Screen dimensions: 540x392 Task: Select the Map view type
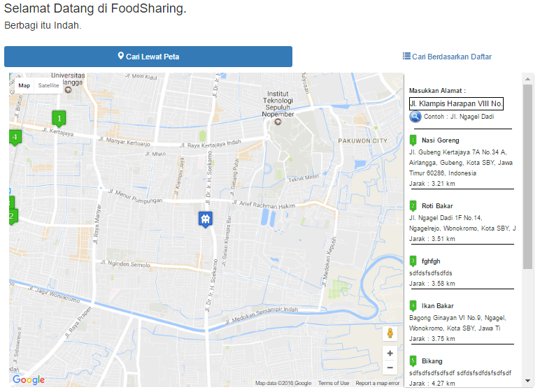pyautogui.click(x=24, y=85)
